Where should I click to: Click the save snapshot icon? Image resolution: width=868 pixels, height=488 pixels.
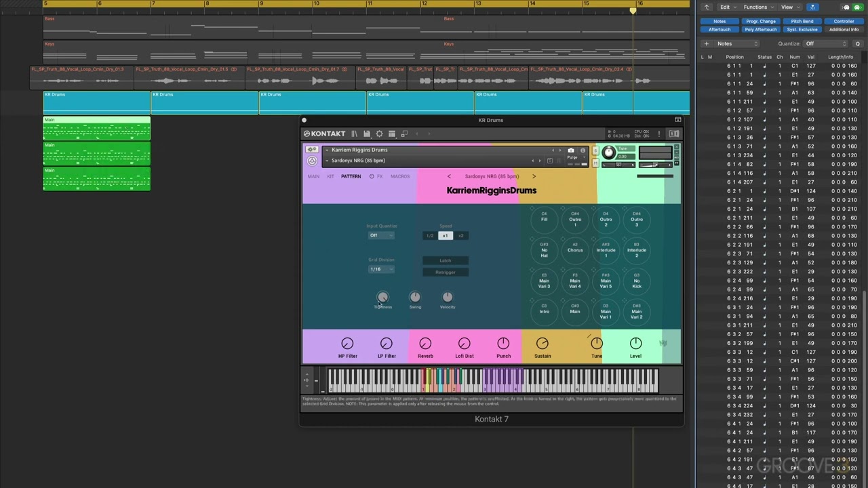(x=550, y=161)
